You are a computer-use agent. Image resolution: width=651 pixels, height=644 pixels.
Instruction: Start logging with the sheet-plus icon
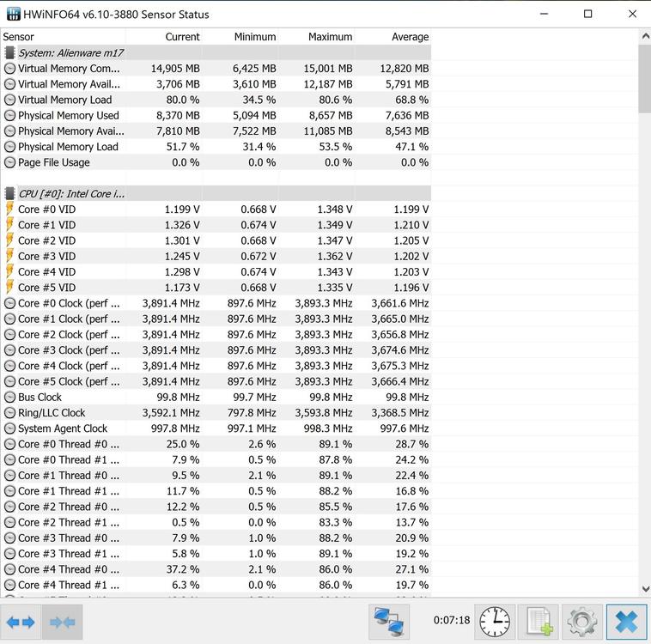(x=538, y=622)
